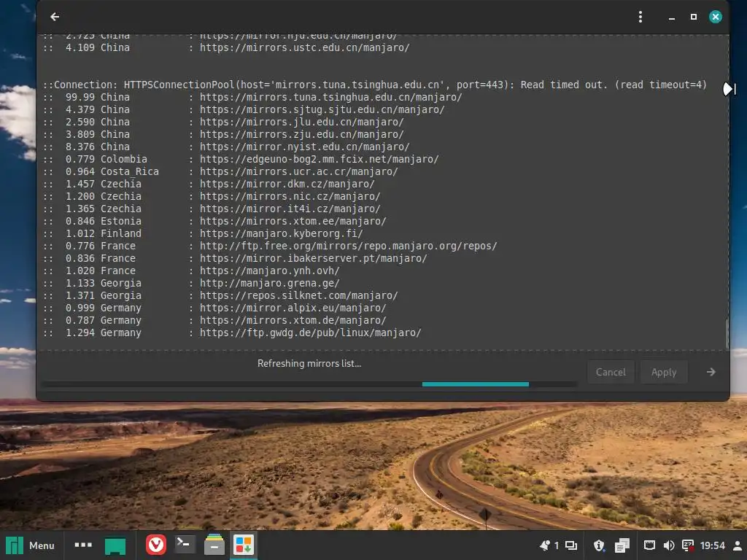Launch the Vivaldi browser from taskbar
The image size is (747, 560).
click(156, 545)
